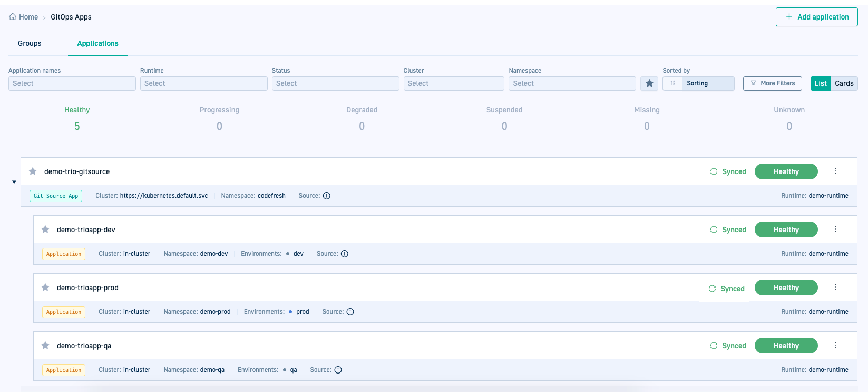Click the sort direction icon beside Sorting
This screenshot has width=868, height=392.
point(672,83)
